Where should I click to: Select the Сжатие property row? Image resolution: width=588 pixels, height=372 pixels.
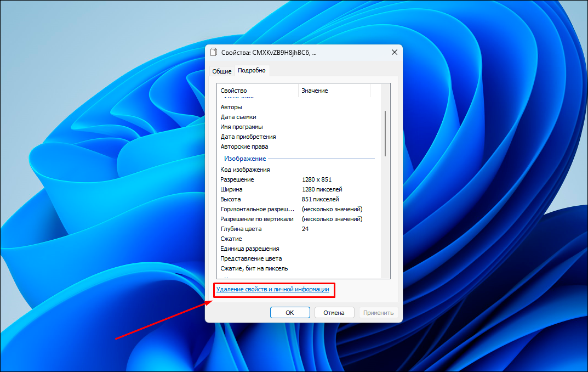299,239
